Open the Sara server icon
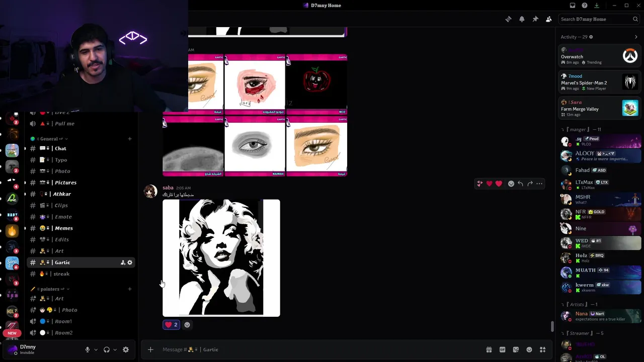 (x=12, y=263)
